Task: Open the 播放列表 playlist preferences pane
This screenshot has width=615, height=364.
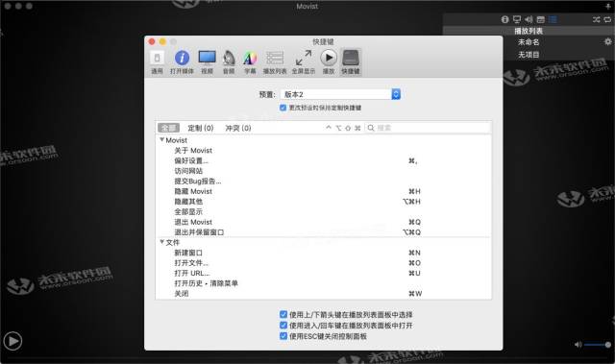Action: (275, 61)
